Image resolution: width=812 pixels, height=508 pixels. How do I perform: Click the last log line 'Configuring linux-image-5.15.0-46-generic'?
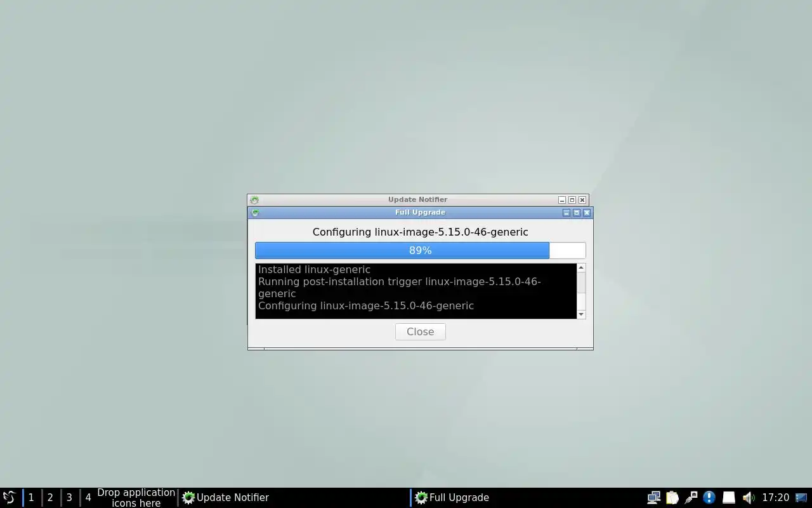[366, 305]
